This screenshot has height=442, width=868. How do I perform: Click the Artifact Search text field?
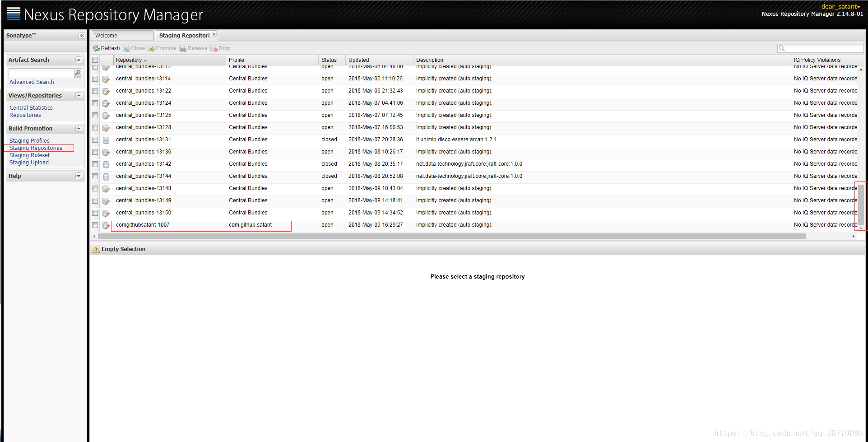pyautogui.click(x=41, y=73)
